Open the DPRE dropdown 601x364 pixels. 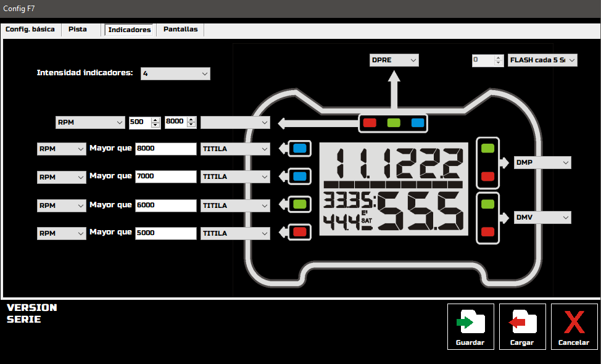394,60
